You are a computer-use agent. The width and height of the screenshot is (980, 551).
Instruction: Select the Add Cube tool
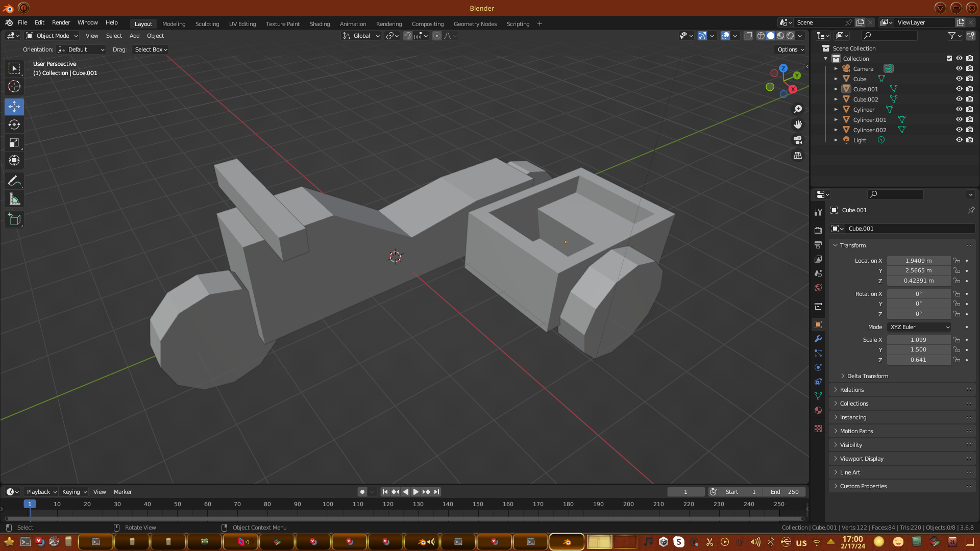[x=14, y=220]
